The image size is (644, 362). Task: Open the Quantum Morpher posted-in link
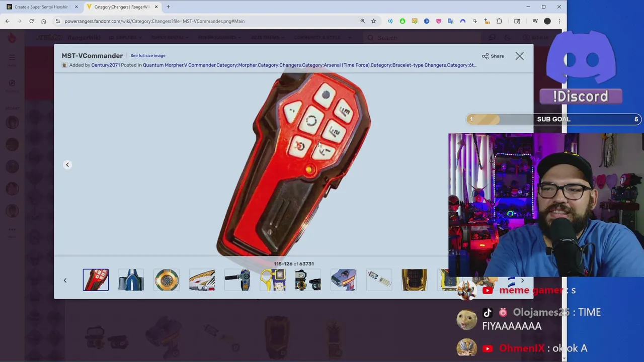164,65
